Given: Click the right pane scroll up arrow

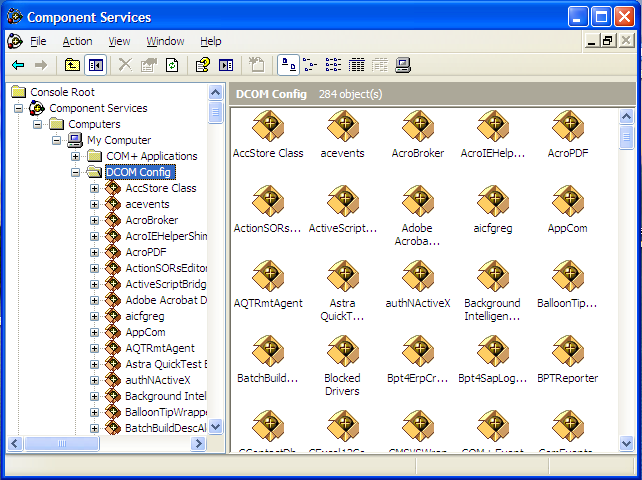Looking at the screenshot, I should 626,117.
